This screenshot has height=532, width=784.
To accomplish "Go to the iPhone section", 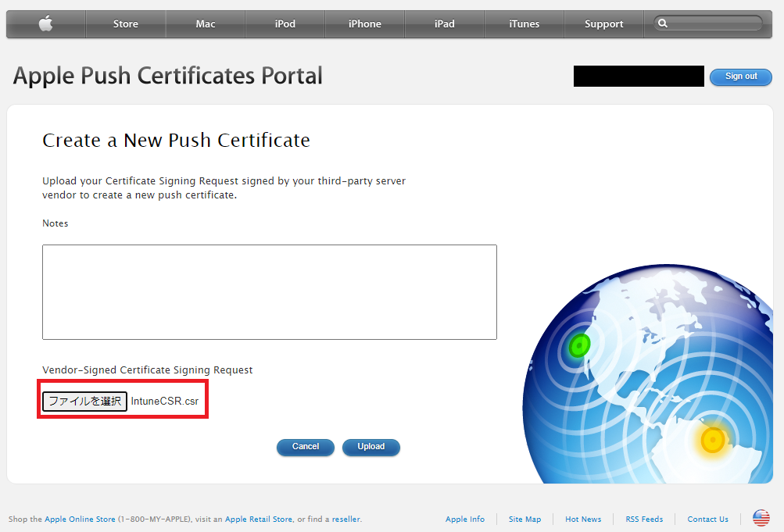I will (364, 23).
